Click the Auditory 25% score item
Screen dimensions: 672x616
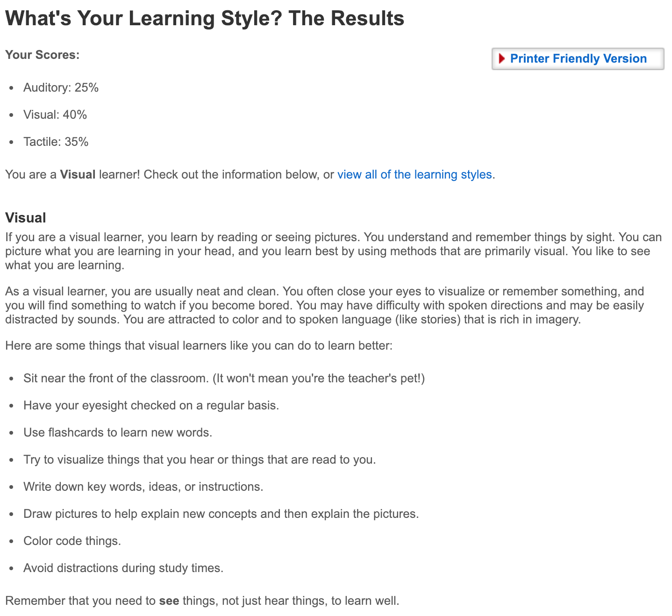(x=61, y=87)
